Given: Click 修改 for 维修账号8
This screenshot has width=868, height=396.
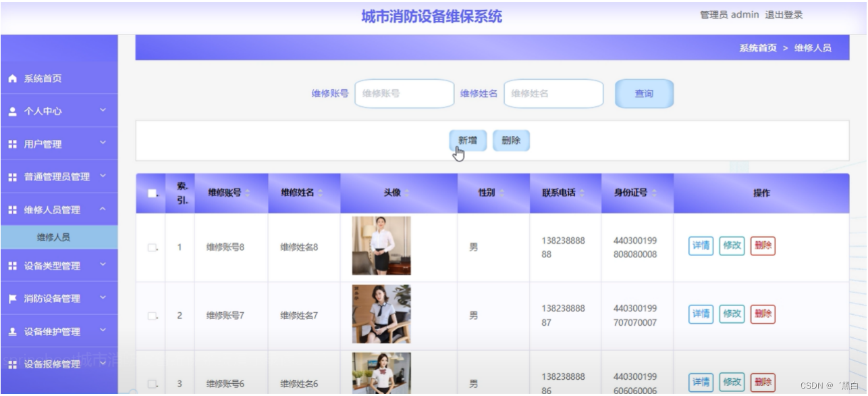Looking at the screenshot, I should (x=732, y=246).
